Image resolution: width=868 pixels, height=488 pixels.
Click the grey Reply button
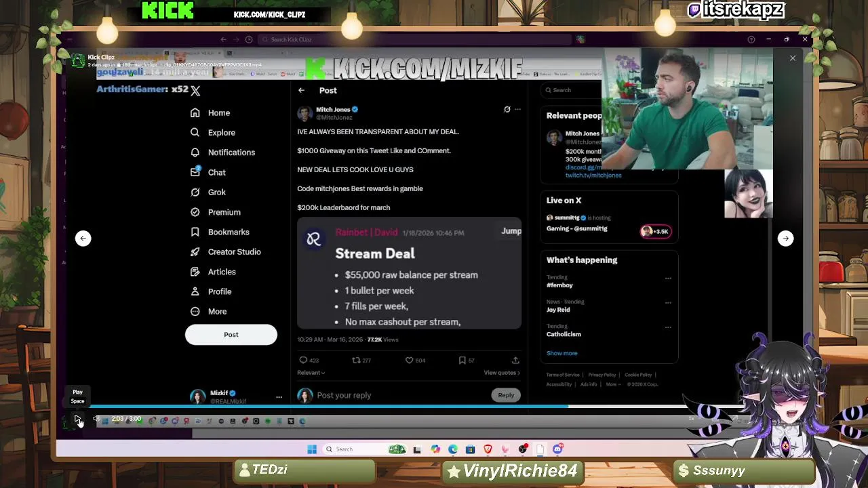tap(506, 395)
